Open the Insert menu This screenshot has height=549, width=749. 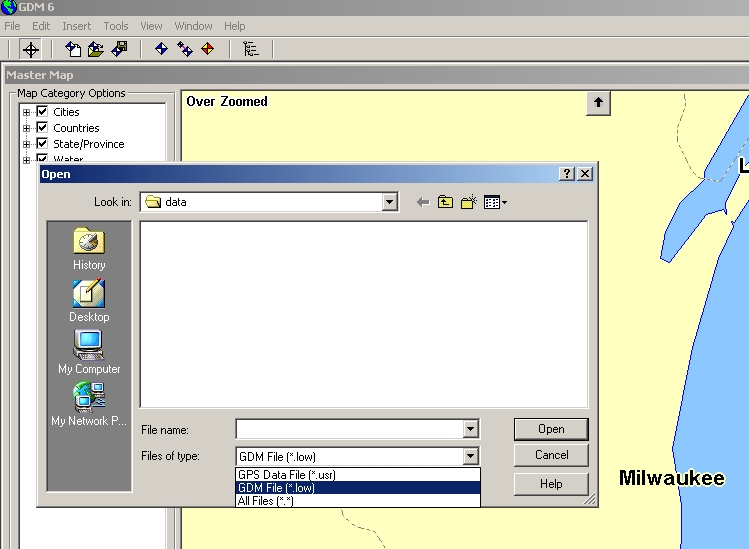76,26
